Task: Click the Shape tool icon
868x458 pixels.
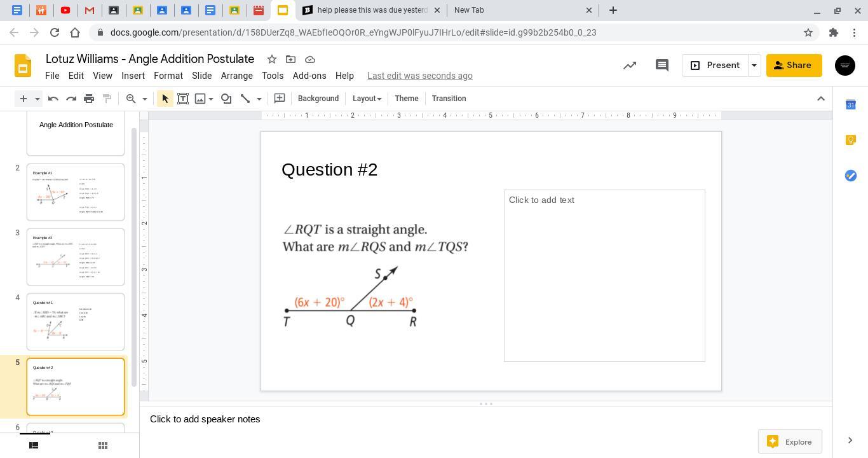Action: (226, 99)
